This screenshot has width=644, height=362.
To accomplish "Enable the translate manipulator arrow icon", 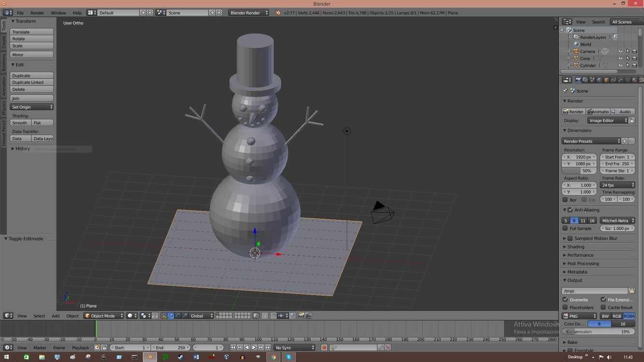I will pos(171,316).
